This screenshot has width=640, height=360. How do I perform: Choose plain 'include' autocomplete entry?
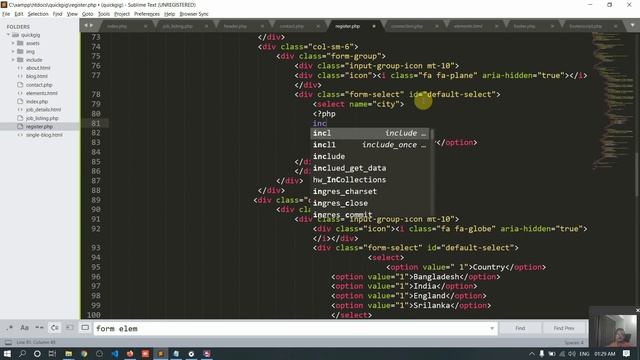tap(369, 156)
